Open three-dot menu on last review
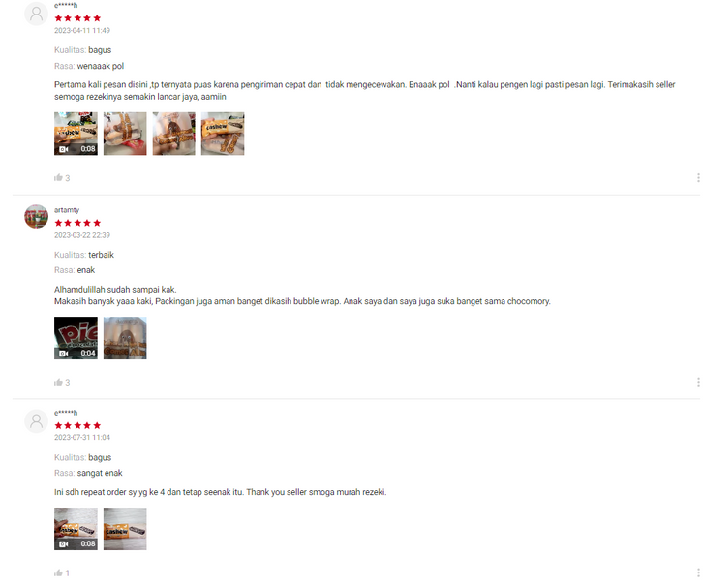Viewport: 703px width, 588px height. pos(698,573)
